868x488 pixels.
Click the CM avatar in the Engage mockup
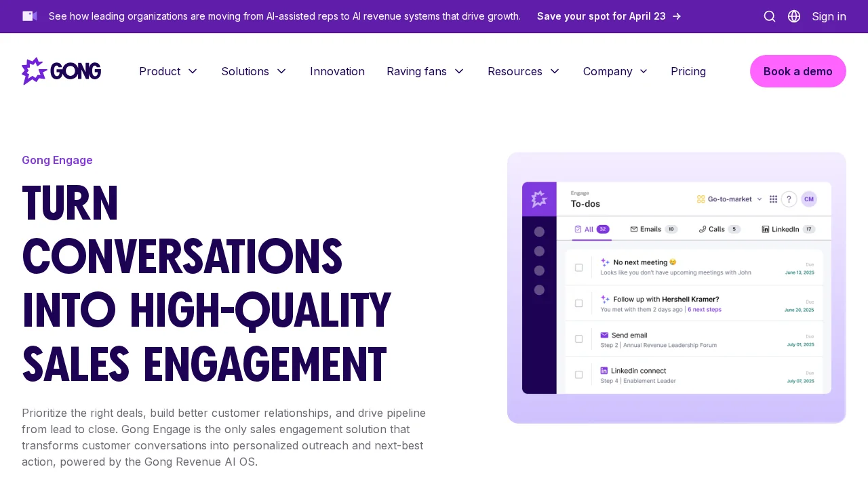pyautogui.click(x=808, y=199)
